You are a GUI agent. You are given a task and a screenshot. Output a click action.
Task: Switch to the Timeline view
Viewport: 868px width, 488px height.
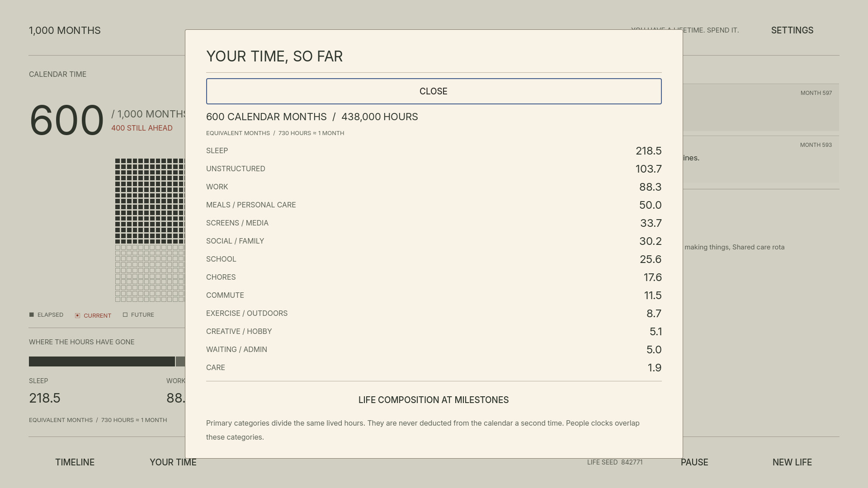tap(75, 462)
